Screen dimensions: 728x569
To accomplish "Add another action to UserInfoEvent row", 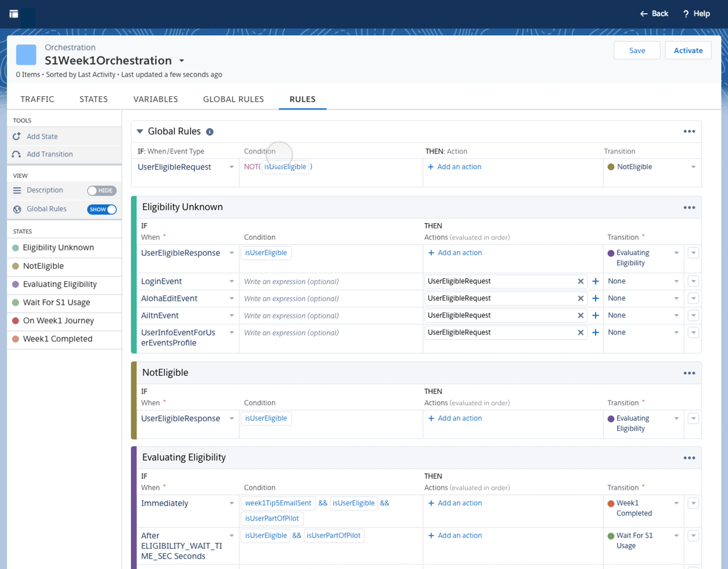I will coord(595,333).
